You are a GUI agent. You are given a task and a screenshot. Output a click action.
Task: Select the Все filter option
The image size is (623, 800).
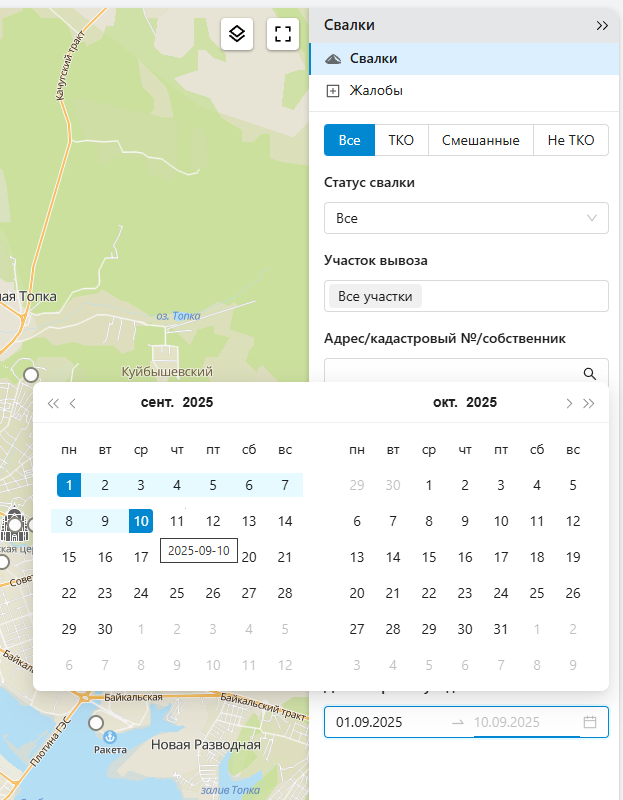(x=349, y=140)
